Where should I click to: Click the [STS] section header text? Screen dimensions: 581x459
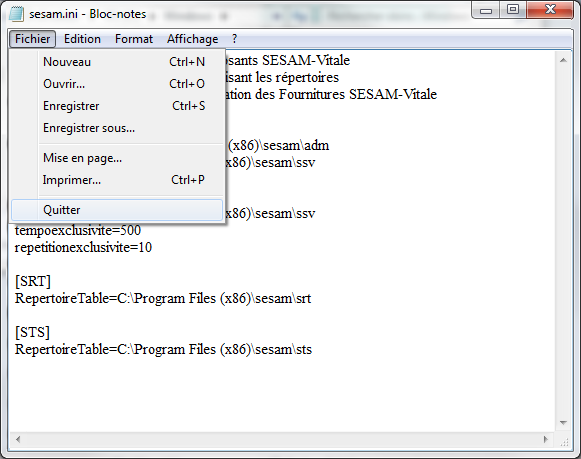[x=32, y=332]
